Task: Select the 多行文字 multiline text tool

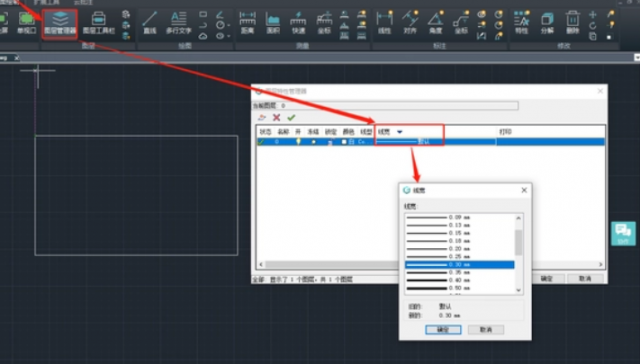Action: point(178,23)
